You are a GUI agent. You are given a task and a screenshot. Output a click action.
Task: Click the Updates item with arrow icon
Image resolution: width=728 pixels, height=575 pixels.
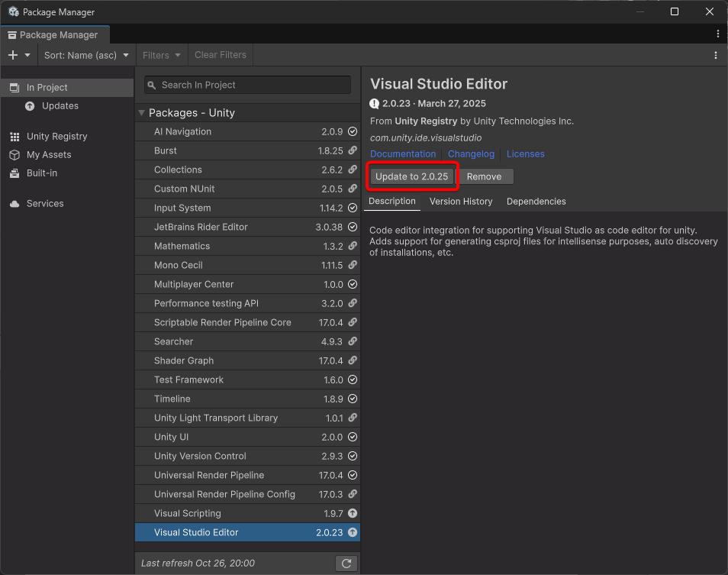[x=60, y=106]
